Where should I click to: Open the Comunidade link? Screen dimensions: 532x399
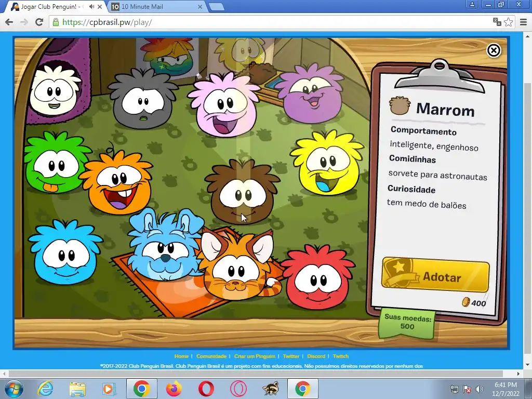(211, 356)
